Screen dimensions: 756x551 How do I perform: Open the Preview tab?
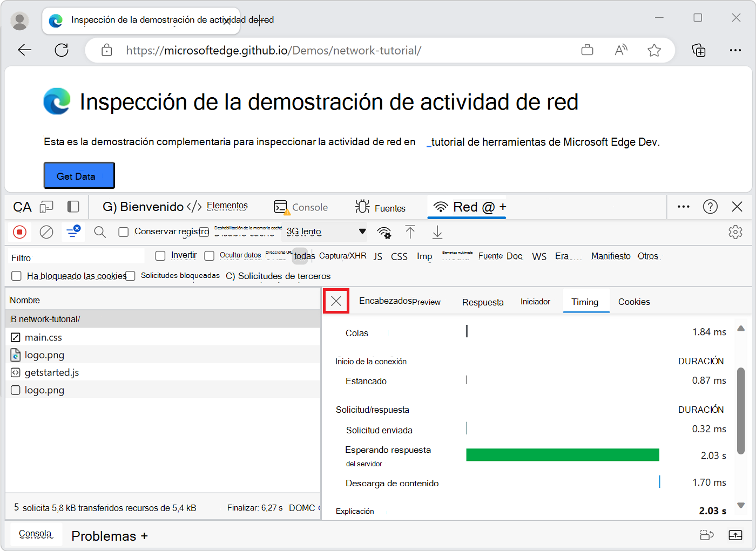427,302
